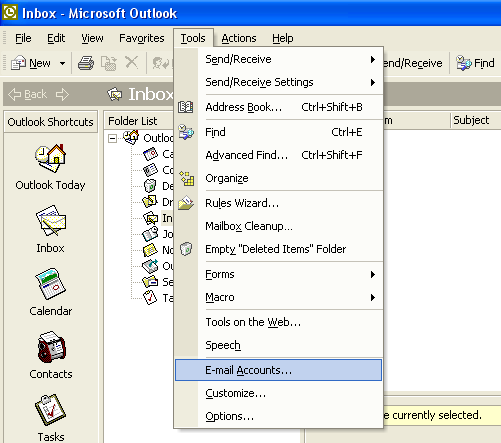Open the View menu
Screen dimensions: 501x443
point(92,38)
